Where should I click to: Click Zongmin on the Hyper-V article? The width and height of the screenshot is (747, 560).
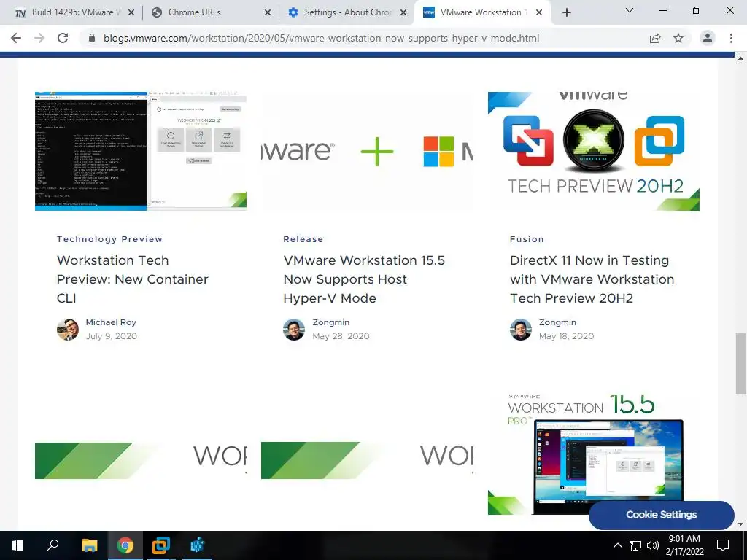[x=330, y=322]
